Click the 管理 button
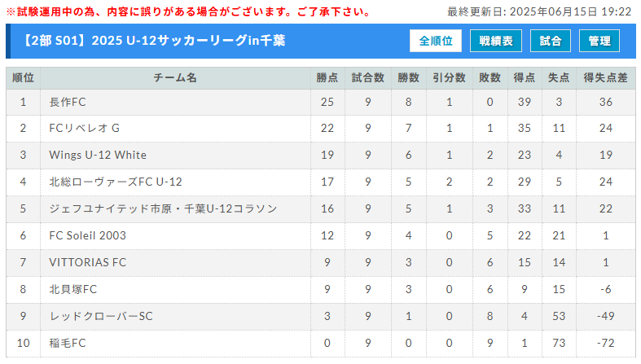Viewport: 641px width, 364px height. (x=599, y=41)
